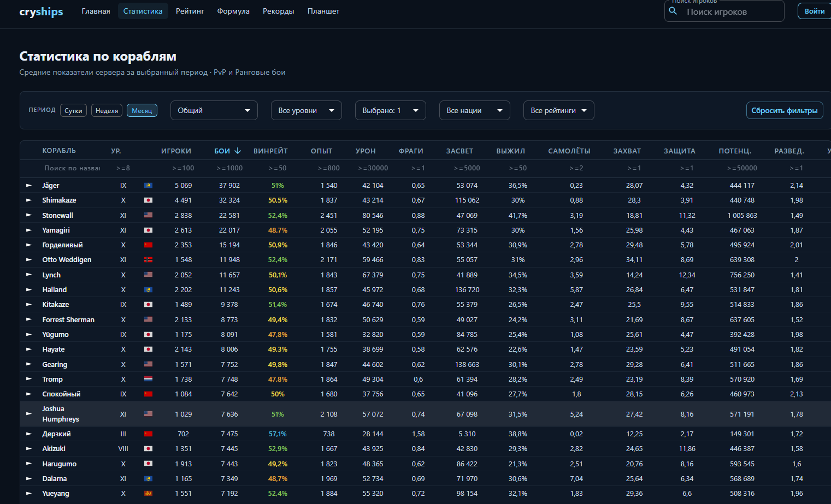Select the Сутки period option

73,110
